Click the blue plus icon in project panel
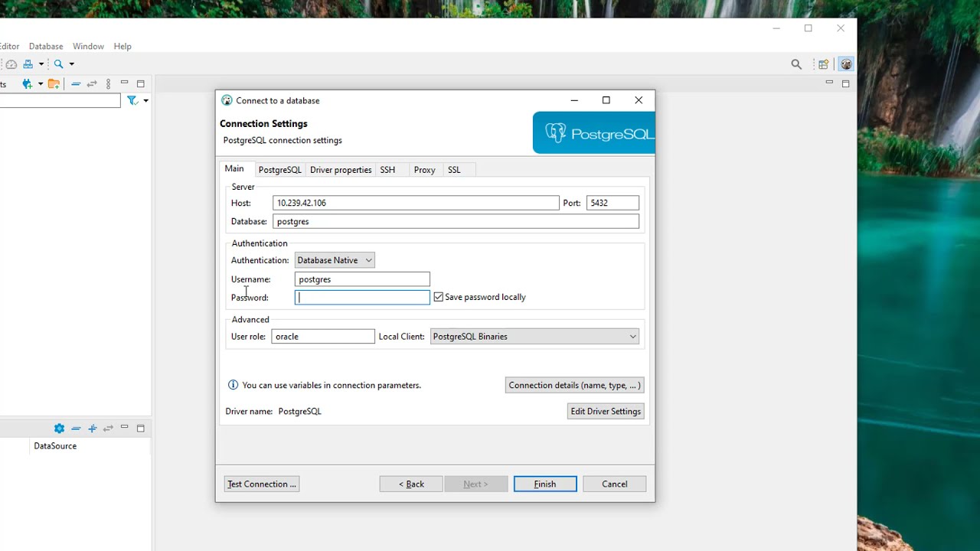 click(x=93, y=429)
